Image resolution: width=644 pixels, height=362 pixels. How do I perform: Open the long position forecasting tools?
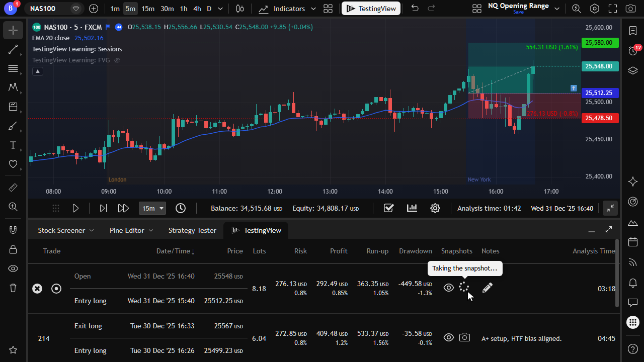point(13,107)
